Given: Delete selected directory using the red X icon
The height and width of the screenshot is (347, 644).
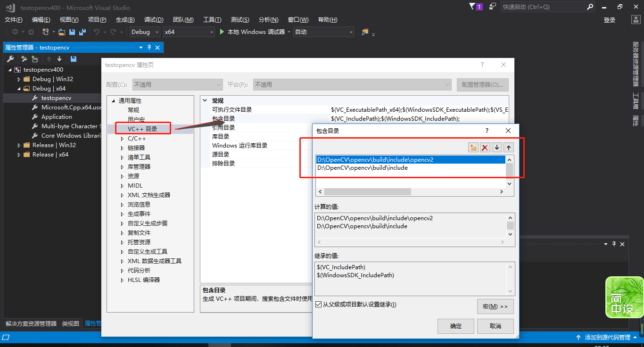Looking at the screenshot, I should point(485,147).
